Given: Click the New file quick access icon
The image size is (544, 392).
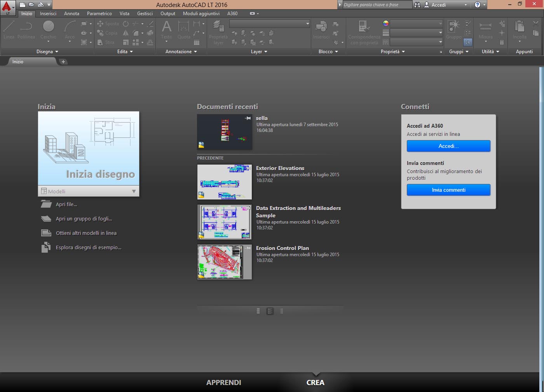Looking at the screenshot, I should [x=23, y=5].
